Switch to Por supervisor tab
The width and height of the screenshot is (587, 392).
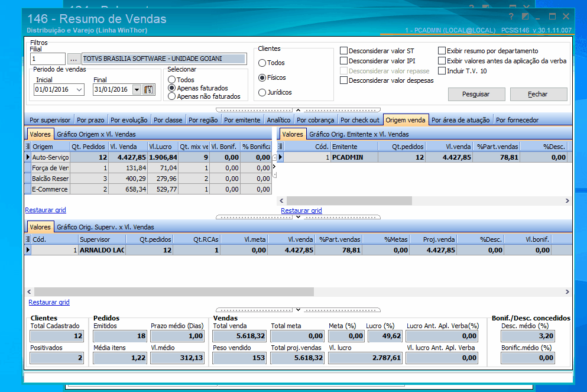(50, 120)
